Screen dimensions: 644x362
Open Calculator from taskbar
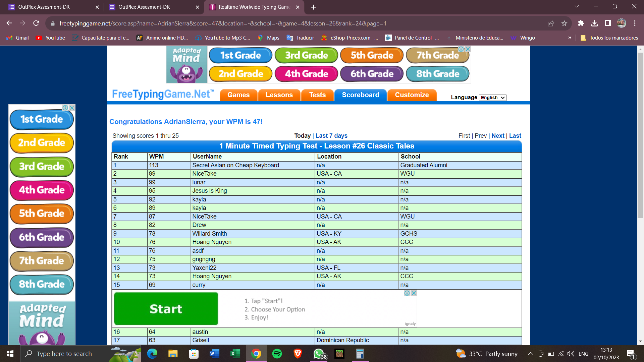click(360, 354)
